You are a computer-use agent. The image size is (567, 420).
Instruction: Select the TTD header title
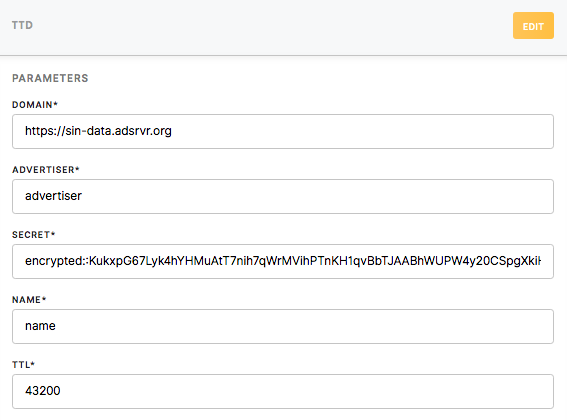point(22,25)
